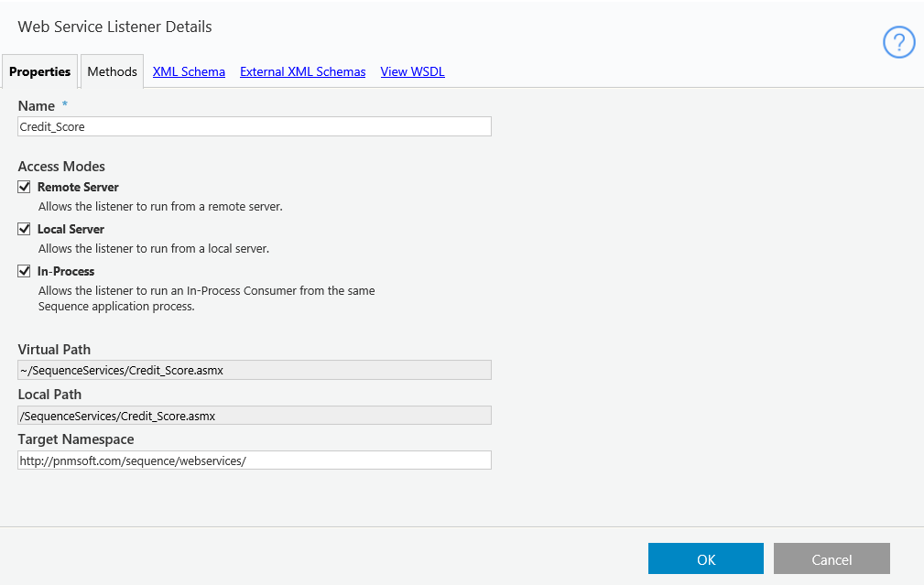
Task: Toggle the Local Server checkbox
Action: click(x=24, y=229)
